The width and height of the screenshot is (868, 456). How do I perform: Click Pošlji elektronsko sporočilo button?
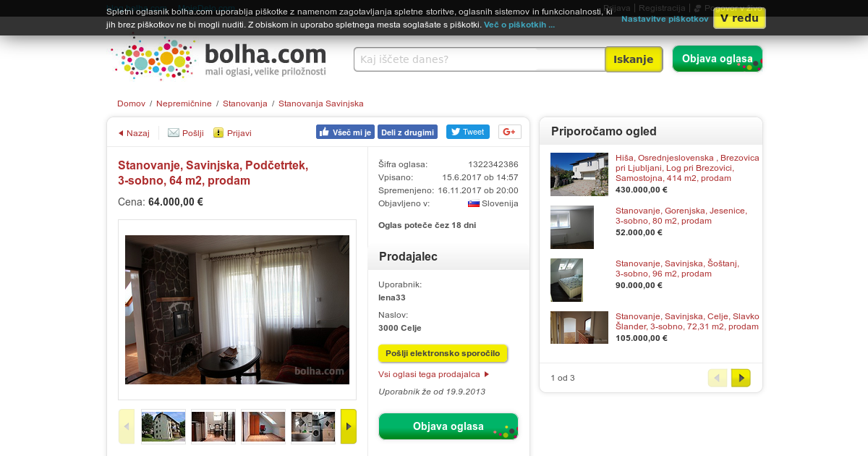(443, 353)
